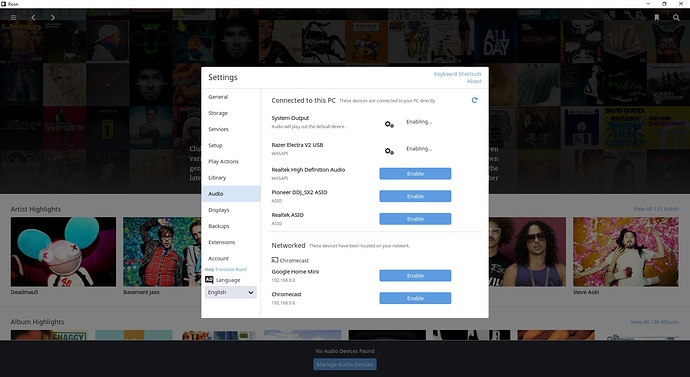Click the Language icon in Settings
This screenshot has height=377, width=690.
tap(209, 280)
